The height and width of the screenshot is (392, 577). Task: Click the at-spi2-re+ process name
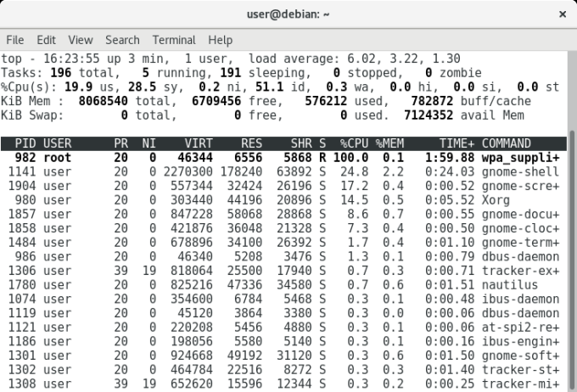point(520,327)
